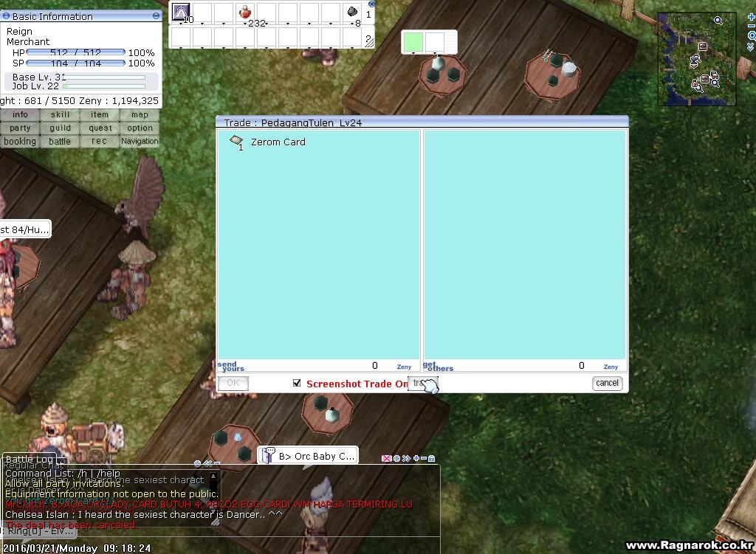Cancel the trade with PedagangTulen
The height and width of the screenshot is (554, 756).
click(x=607, y=383)
